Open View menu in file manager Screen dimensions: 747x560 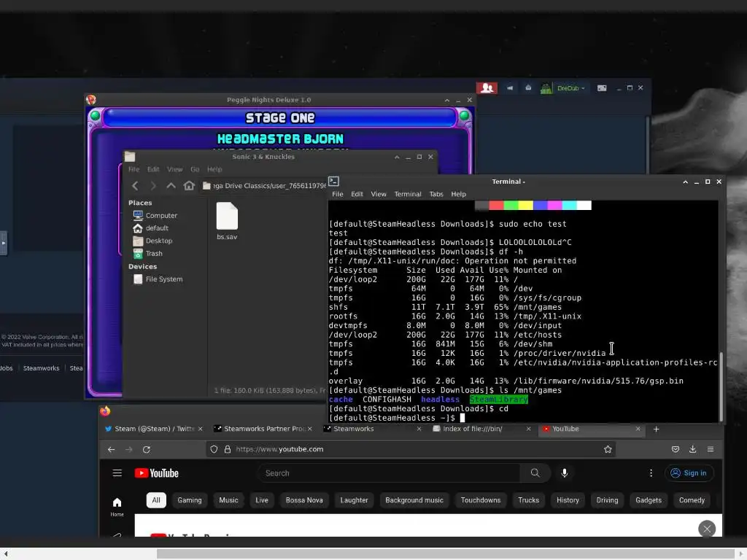click(x=175, y=169)
